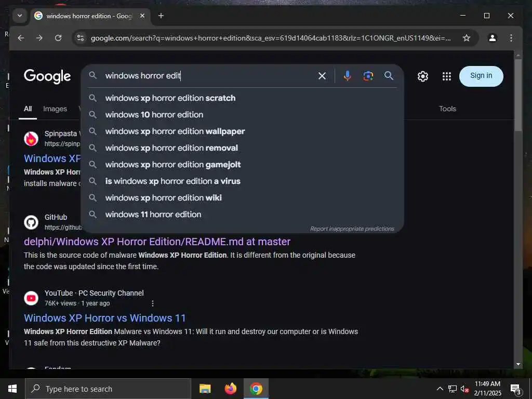Click the address bar URL field

pyautogui.click(x=271, y=38)
